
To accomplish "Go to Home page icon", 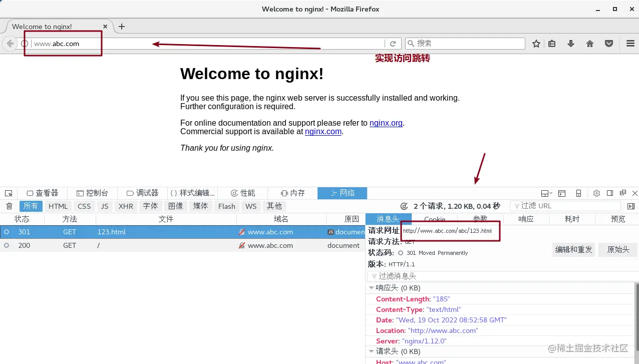I will point(590,44).
